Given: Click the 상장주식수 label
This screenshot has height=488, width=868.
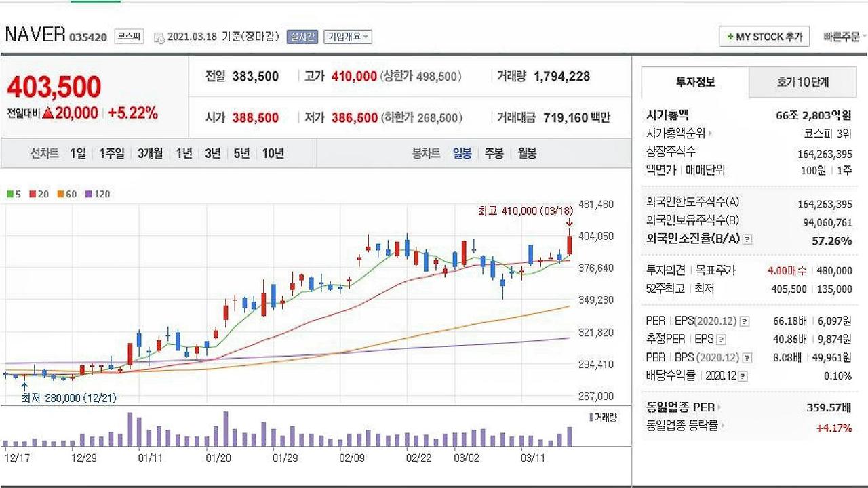Looking at the screenshot, I should pyautogui.click(x=671, y=152).
